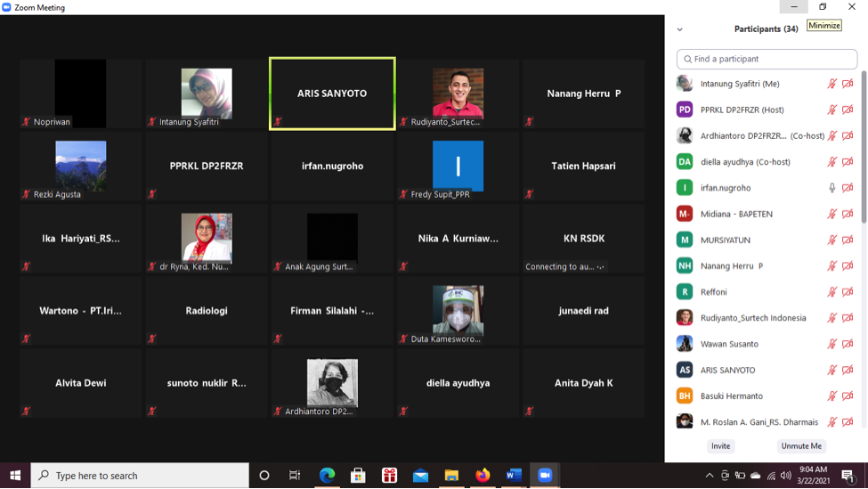Open File Explorer from taskbar
Screen dimensions: 868x489
click(x=451, y=475)
